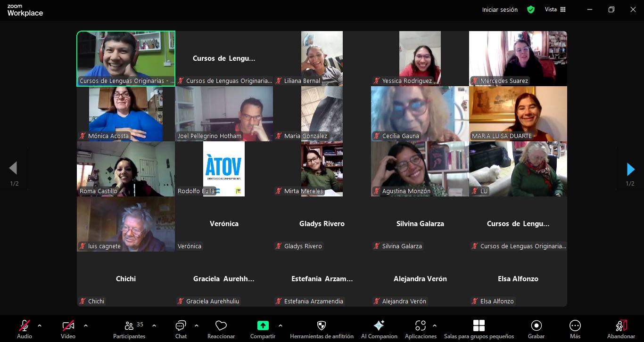Expand video options arrow beside Vídeo

[x=85, y=326]
